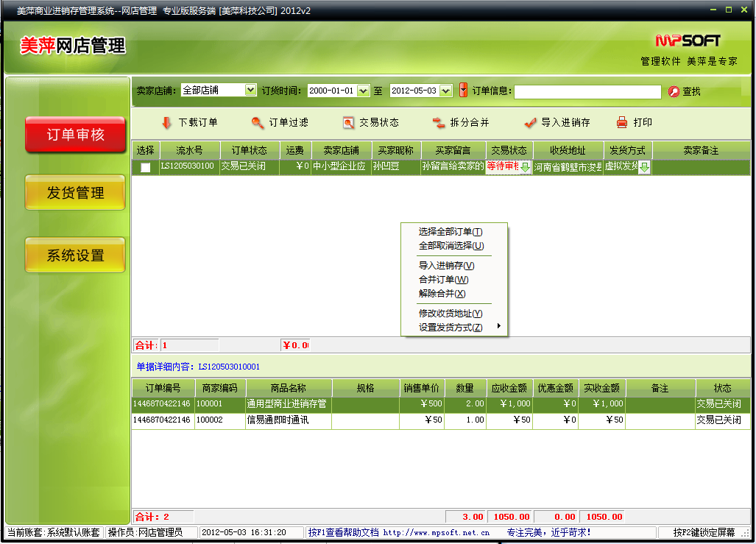Screen dimensions: 756x544
Task: Open the 发货管理 shipping management section
Action: (x=75, y=193)
